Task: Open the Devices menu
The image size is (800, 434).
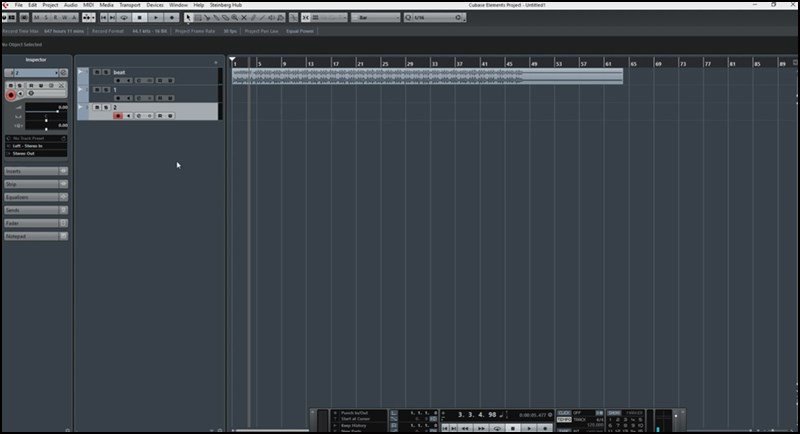Action: (x=155, y=5)
